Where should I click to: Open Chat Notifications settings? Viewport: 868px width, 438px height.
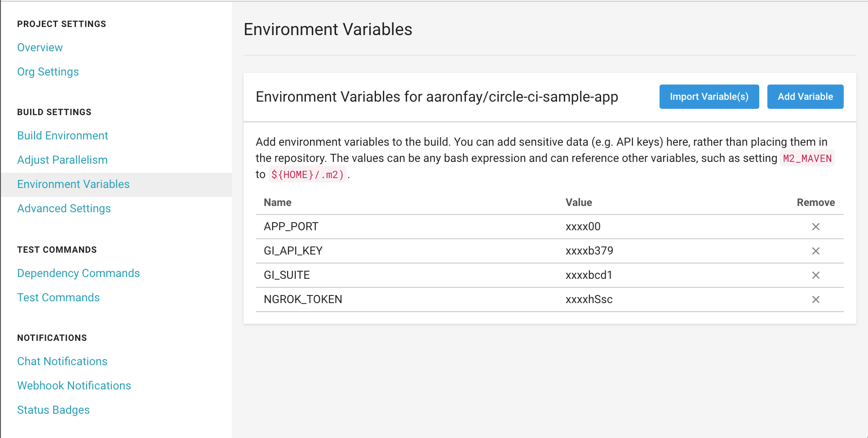tap(62, 361)
